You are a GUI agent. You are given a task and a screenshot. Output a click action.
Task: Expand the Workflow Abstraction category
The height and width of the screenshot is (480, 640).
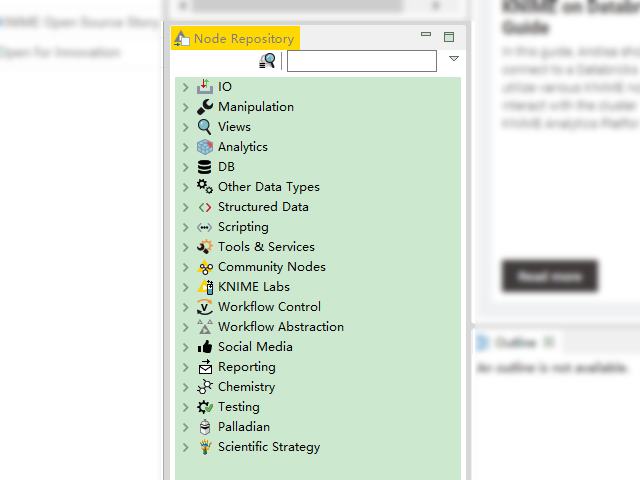click(x=186, y=327)
